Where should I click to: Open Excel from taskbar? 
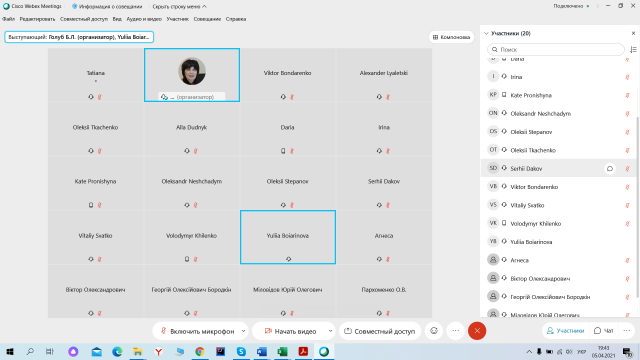[x=282, y=351]
